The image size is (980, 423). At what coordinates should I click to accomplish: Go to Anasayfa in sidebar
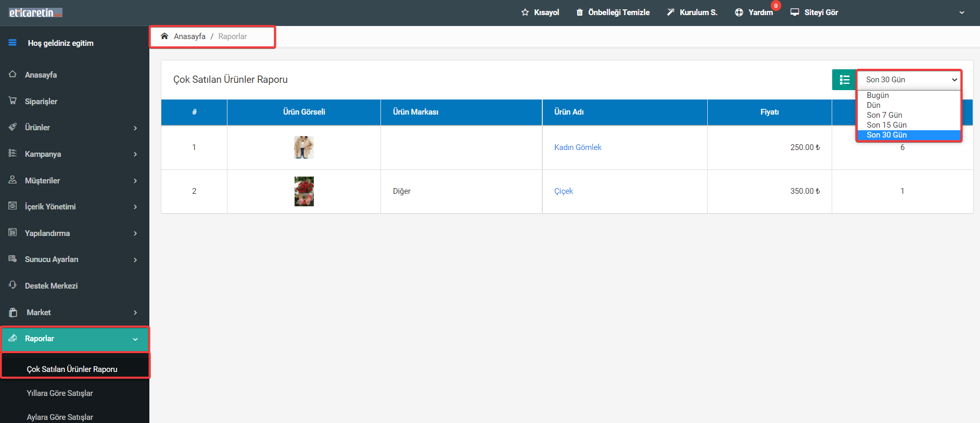coord(41,74)
